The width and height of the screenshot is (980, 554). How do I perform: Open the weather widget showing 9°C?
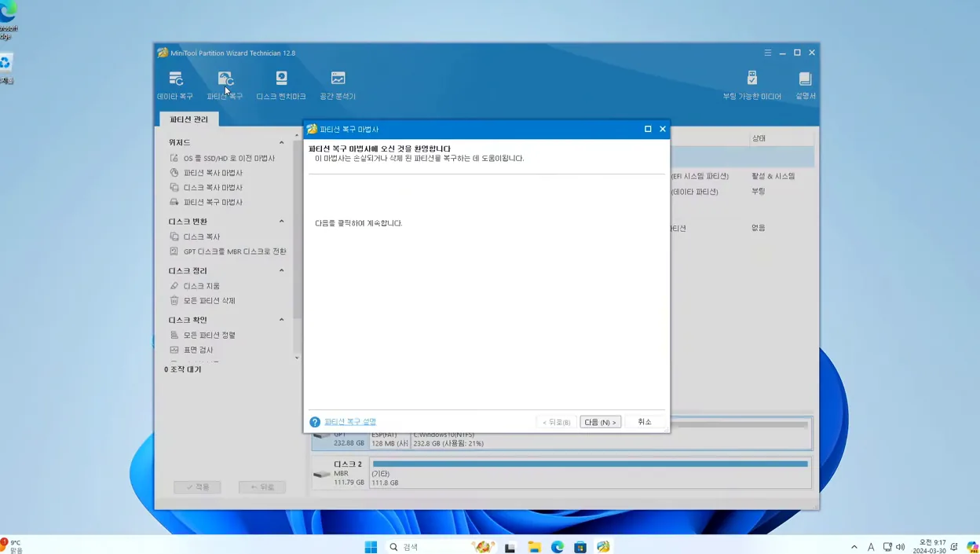13,547
